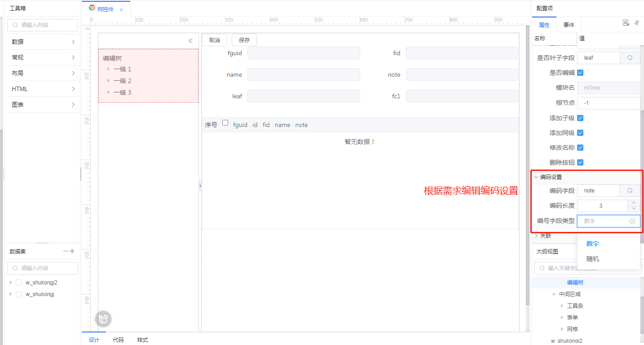
Task: Switch to the 事件 tab
Action: tap(569, 25)
